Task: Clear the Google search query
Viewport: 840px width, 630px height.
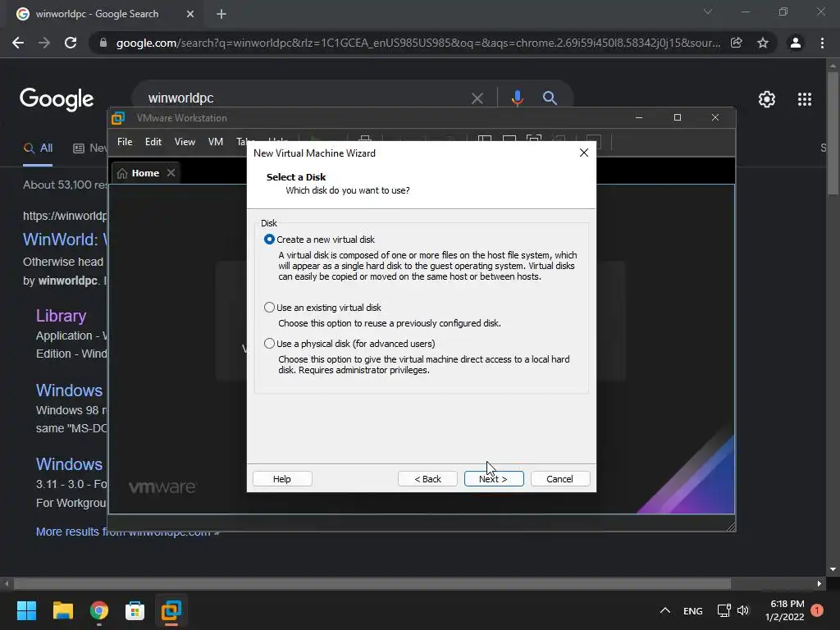Action: click(x=477, y=98)
